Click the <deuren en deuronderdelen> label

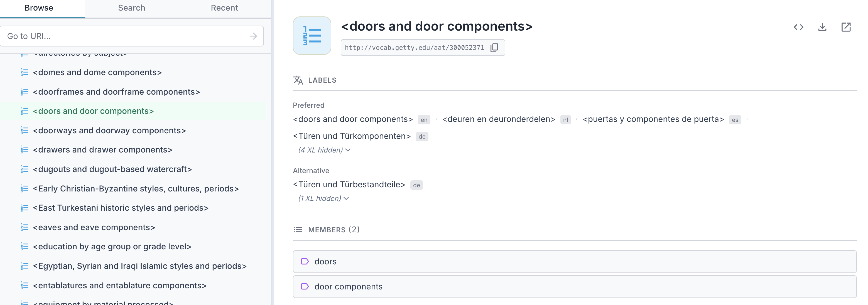(499, 119)
